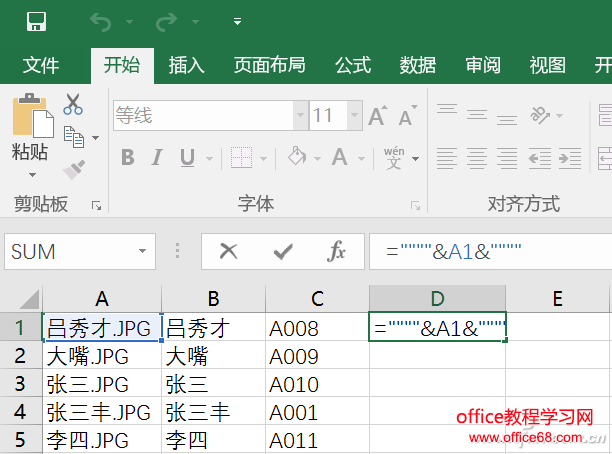The width and height of the screenshot is (612, 454).
Task: Click the Cut scissors icon
Action: click(x=73, y=104)
